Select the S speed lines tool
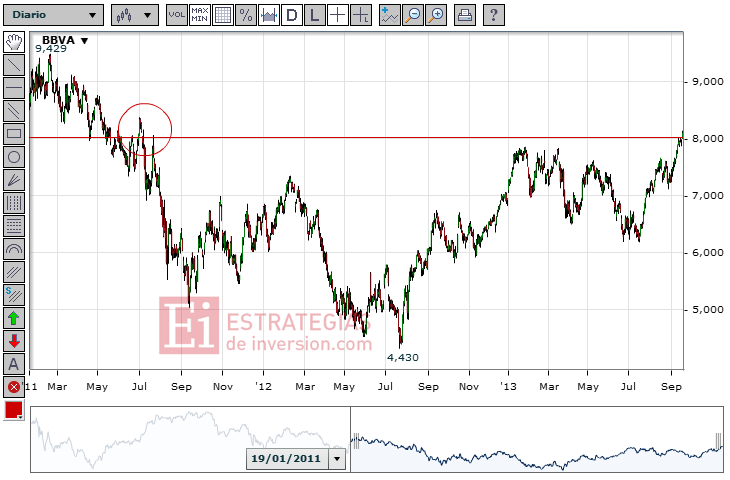The width and height of the screenshot is (730, 480). point(14,295)
